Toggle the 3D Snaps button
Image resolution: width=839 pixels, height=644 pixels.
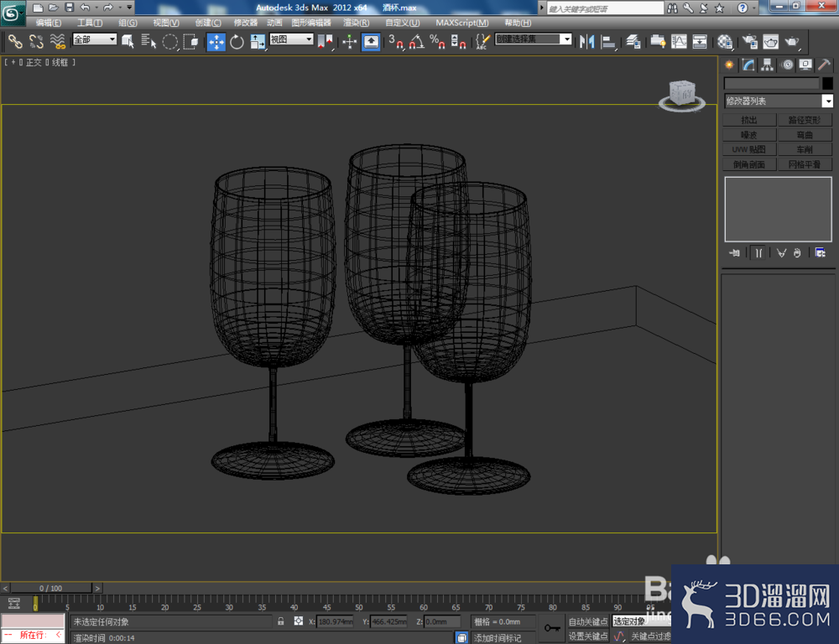point(396,42)
